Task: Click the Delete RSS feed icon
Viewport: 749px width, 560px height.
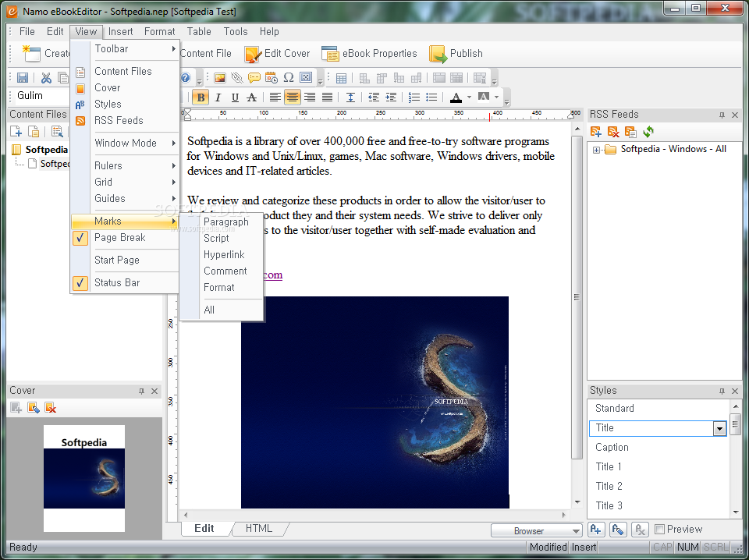Action: point(613,132)
